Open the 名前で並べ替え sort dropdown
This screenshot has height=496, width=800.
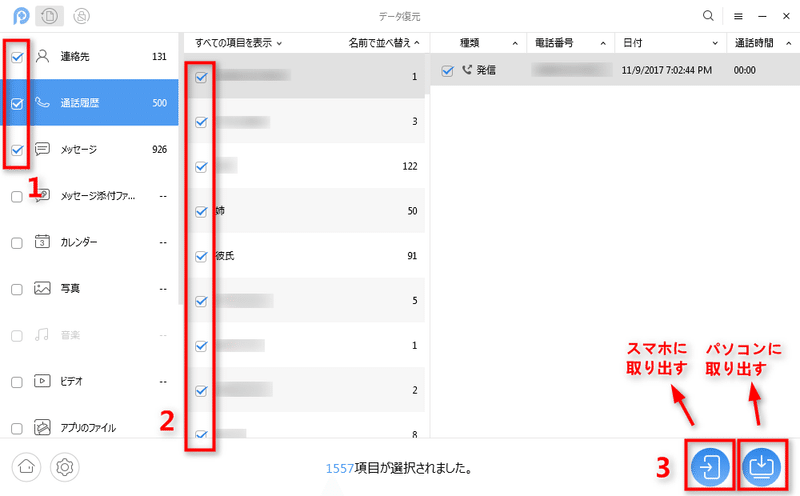(x=384, y=43)
